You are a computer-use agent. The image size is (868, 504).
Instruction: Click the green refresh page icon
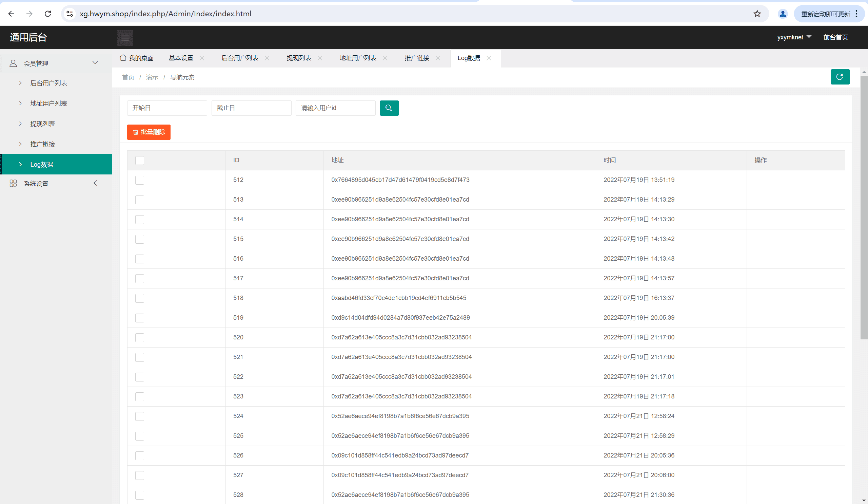point(840,76)
